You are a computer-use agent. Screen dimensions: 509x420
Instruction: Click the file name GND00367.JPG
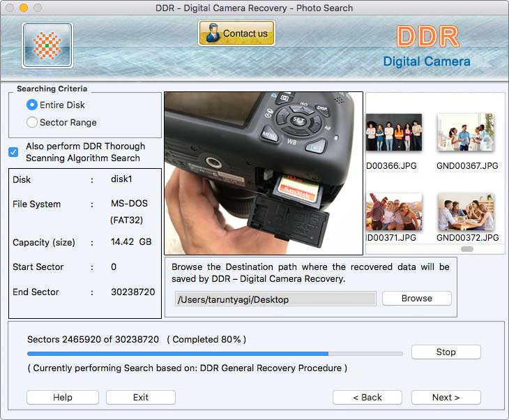[467, 165]
